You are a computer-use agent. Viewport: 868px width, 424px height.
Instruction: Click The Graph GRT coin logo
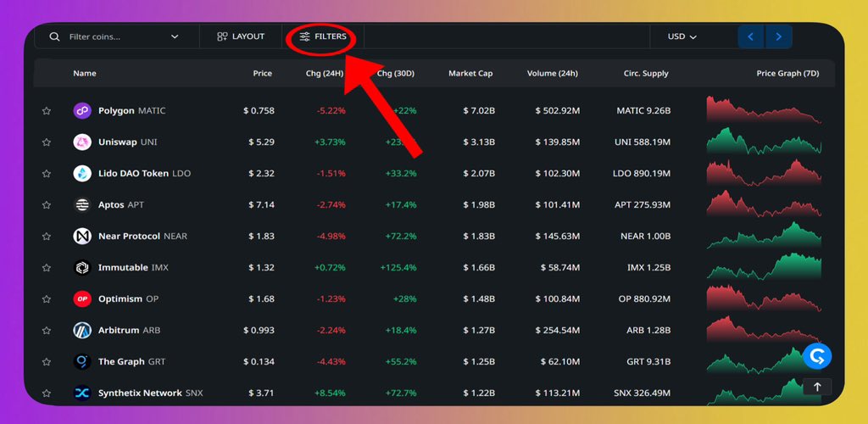pyautogui.click(x=82, y=361)
